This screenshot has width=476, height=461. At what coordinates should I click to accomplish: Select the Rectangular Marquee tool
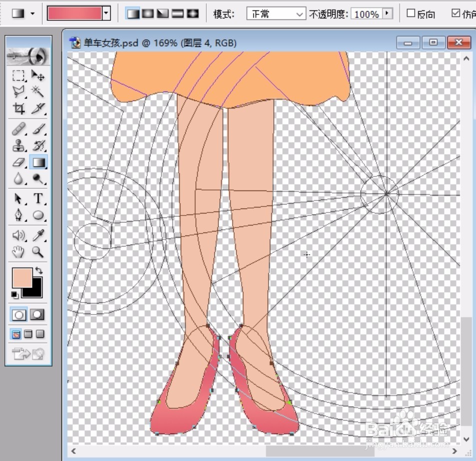pos(18,75)
